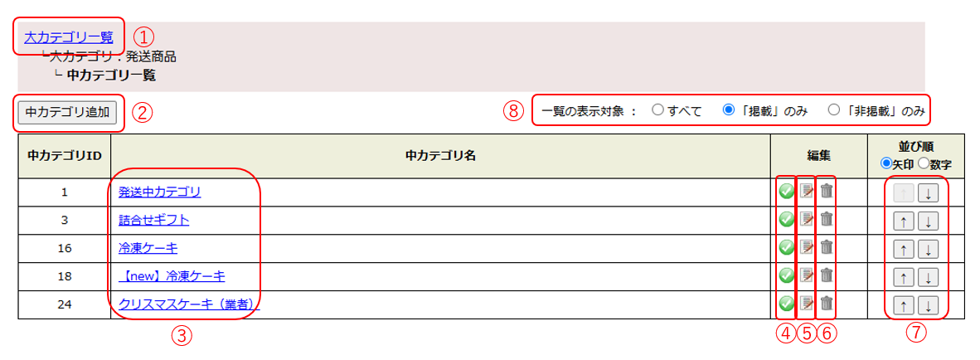Select 「非掲載」のみ radio option
The image size is (980, 360).
[834, 110]
